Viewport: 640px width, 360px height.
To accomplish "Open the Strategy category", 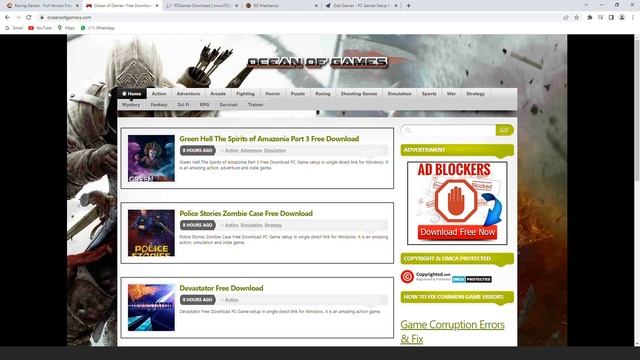I will (476, 93).
